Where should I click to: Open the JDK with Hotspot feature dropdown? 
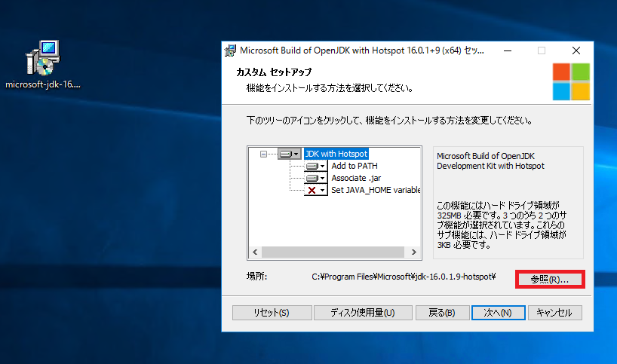pyautogui.click(x=290, y=154)
